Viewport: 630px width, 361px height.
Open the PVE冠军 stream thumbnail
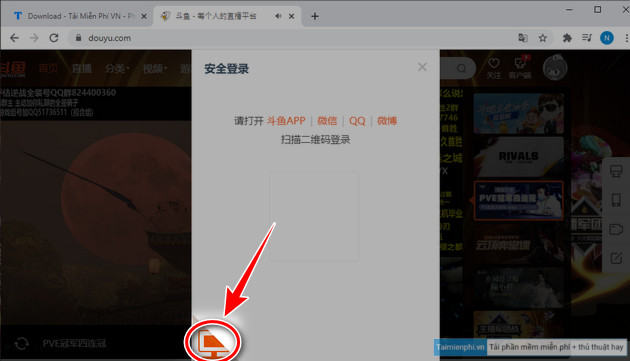point(518,200)
